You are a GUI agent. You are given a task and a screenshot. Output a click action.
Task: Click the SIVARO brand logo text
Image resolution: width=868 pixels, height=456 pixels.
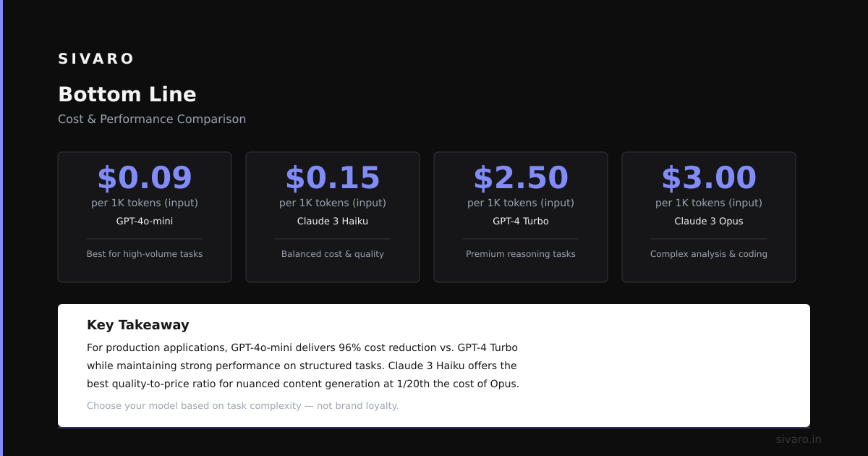(95, 59)
